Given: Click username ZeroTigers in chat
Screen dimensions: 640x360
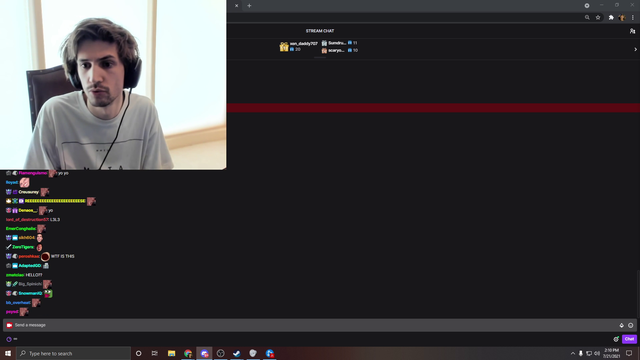Looking at the screenshot, I should (x=23, y=247).
